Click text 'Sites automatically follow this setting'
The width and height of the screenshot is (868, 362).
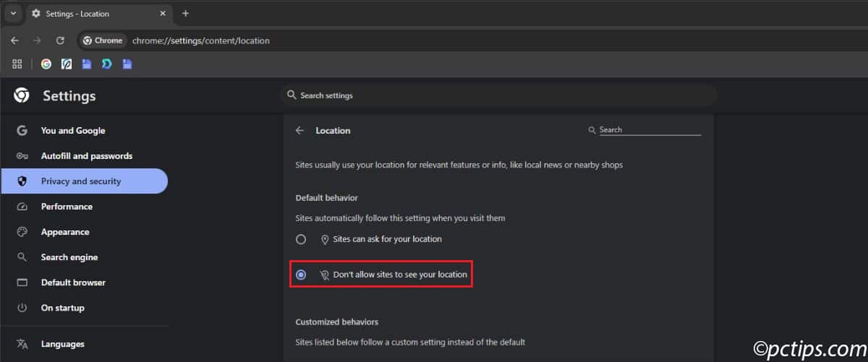click(x=400, y=218)
